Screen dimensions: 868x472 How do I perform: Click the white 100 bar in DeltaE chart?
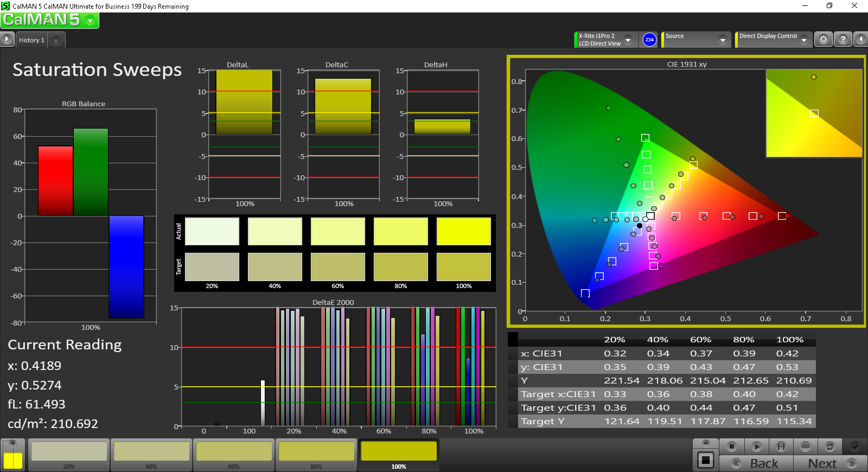click(263, 403)
